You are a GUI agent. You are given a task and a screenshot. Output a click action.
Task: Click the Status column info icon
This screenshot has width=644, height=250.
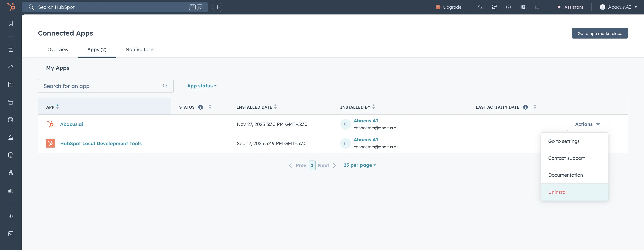pos(201,107)
